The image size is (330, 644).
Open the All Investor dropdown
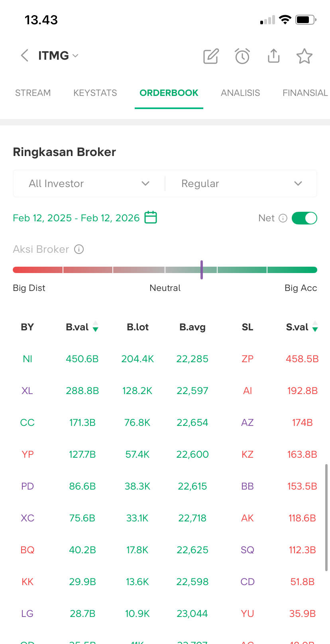click(89, 183)
